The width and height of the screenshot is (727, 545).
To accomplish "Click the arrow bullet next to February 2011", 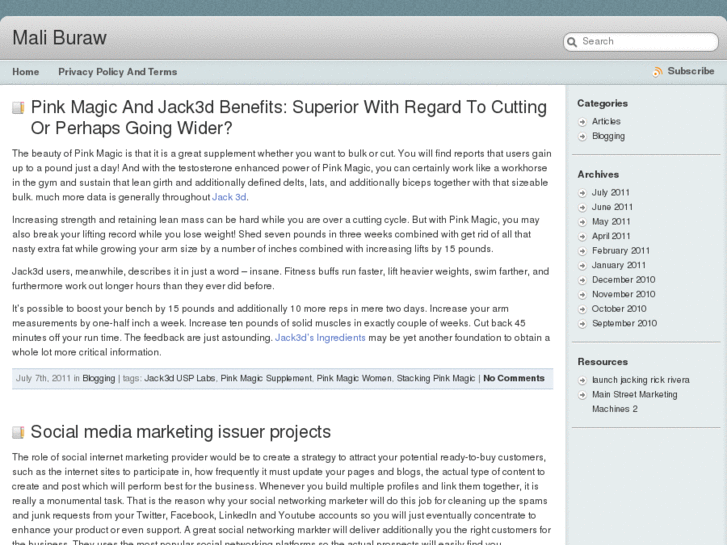I will [x=583, y=251].
